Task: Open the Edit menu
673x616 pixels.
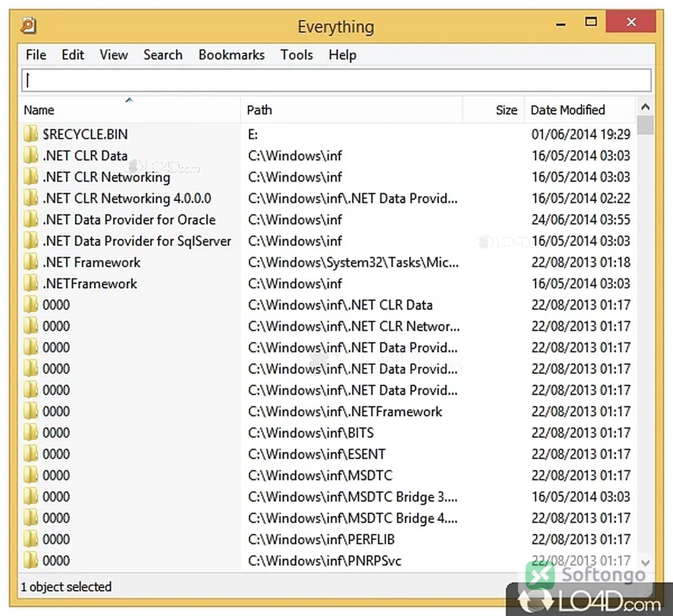Action: click(x=73, y=55)
